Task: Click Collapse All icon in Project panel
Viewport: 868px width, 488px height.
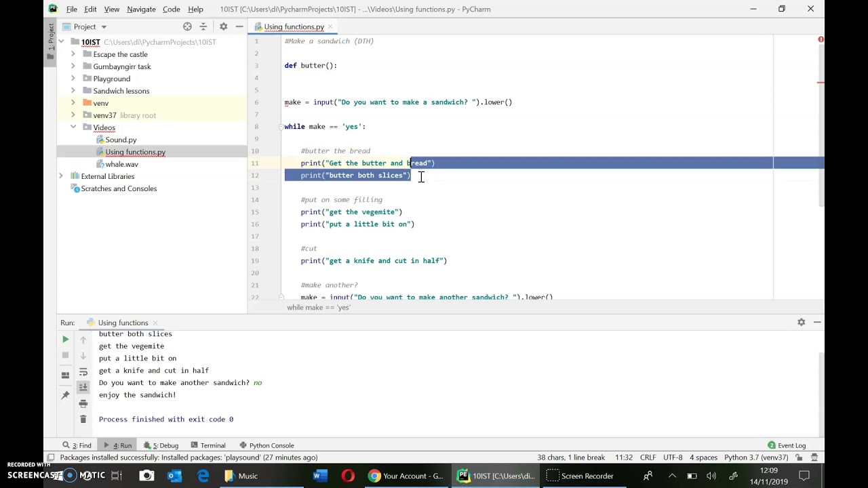Action: coord(203,26)
